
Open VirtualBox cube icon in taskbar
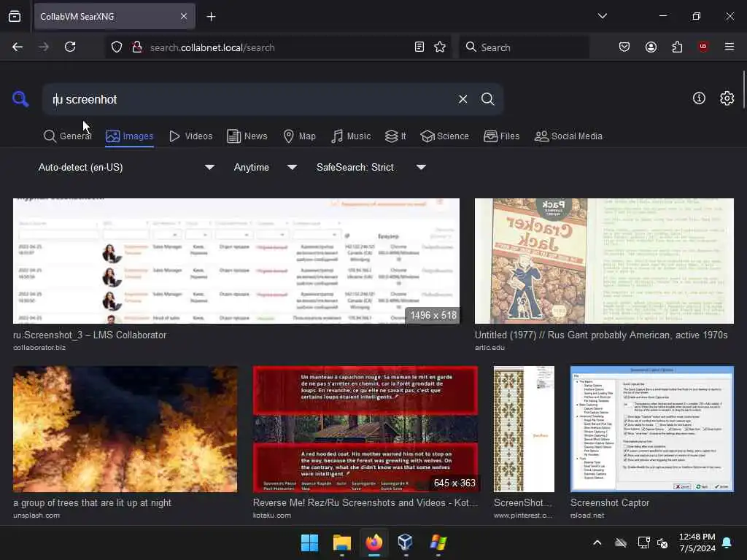point(406,542)
